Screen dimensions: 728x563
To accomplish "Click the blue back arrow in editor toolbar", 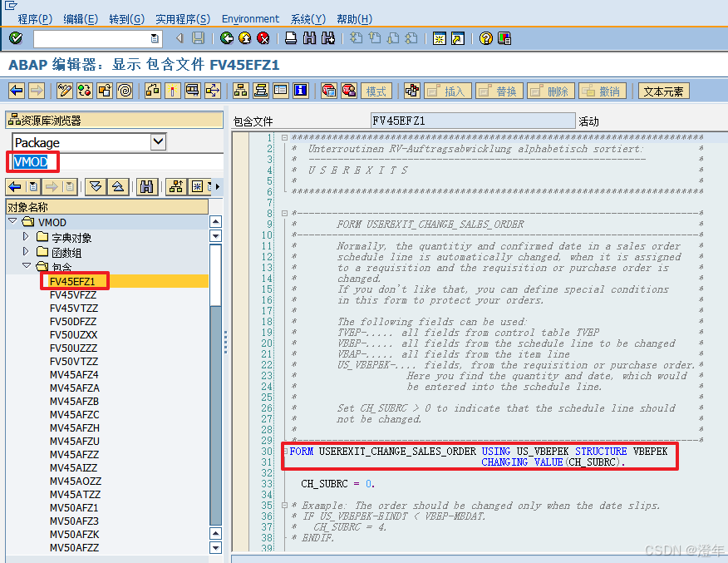I will (17, 90).
